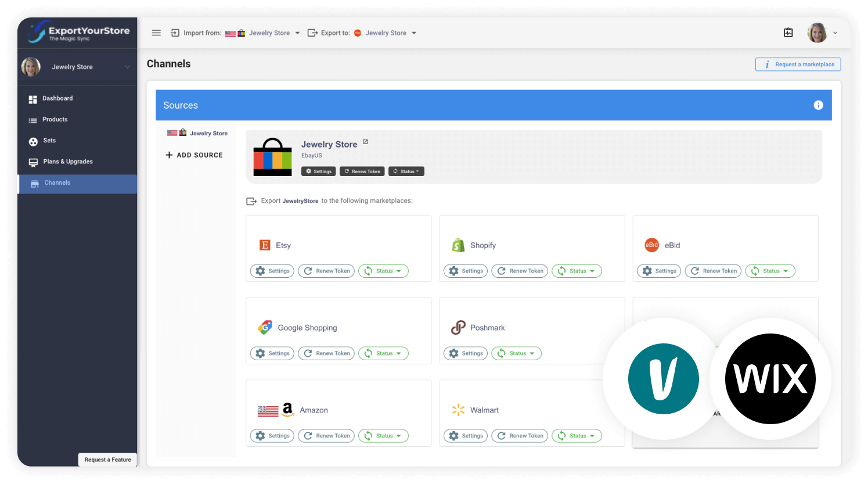This screenshot has width=868, height=484.
Task: Click the Request a marketplace button
Action: tap(798, 64)
